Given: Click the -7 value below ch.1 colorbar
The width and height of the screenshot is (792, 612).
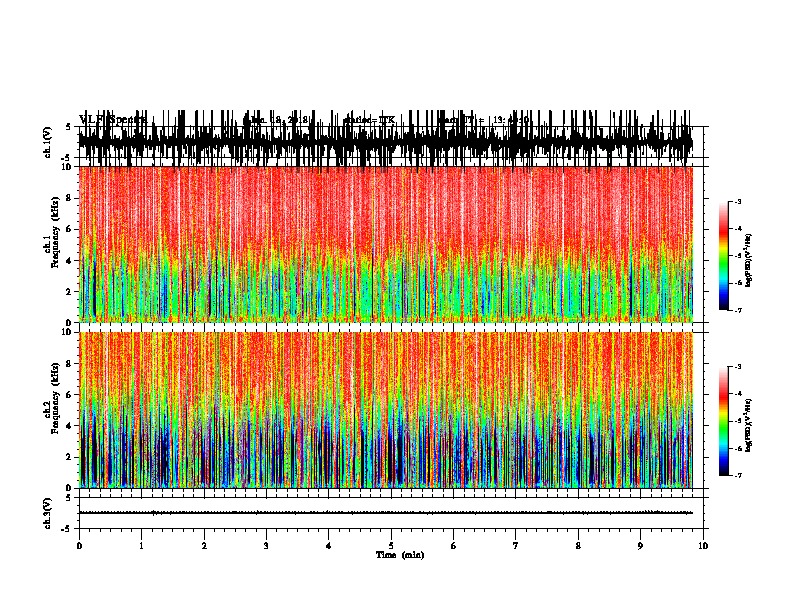Looking at the screenshot, I should click(x=737, y=310).
